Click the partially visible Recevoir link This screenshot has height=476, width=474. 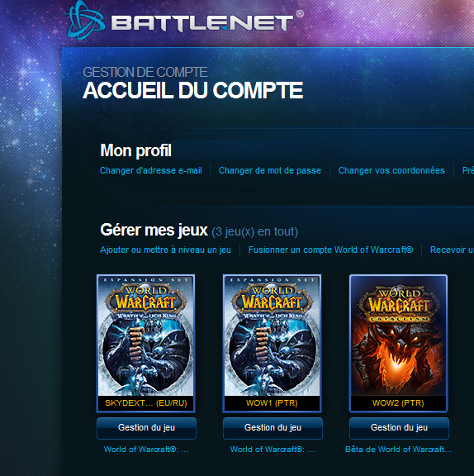452,250
